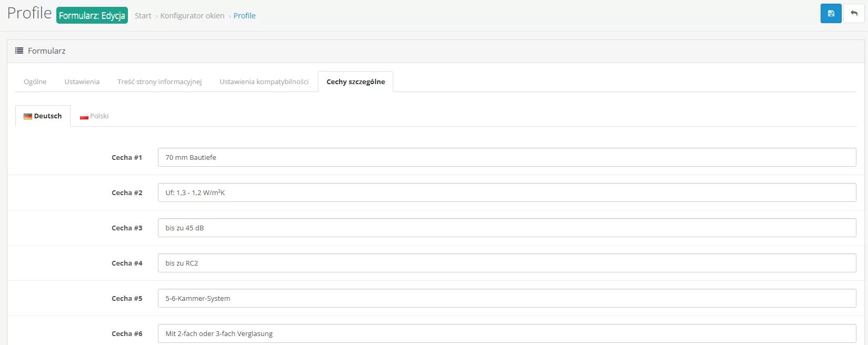Screen dimensions: 868x345
Task: Switch to the Polski language tab
Action: click(94, 116)
